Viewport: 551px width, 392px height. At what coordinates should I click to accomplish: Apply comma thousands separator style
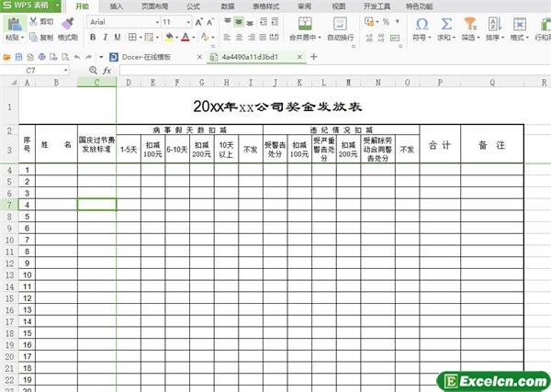398,22
